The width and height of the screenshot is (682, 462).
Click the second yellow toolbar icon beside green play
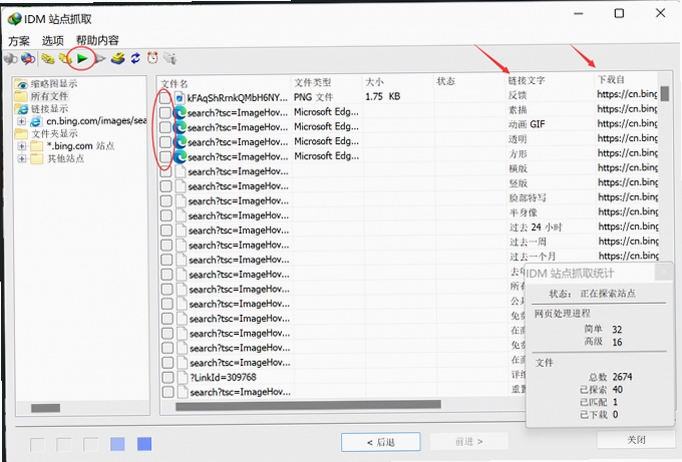point(65,58)
